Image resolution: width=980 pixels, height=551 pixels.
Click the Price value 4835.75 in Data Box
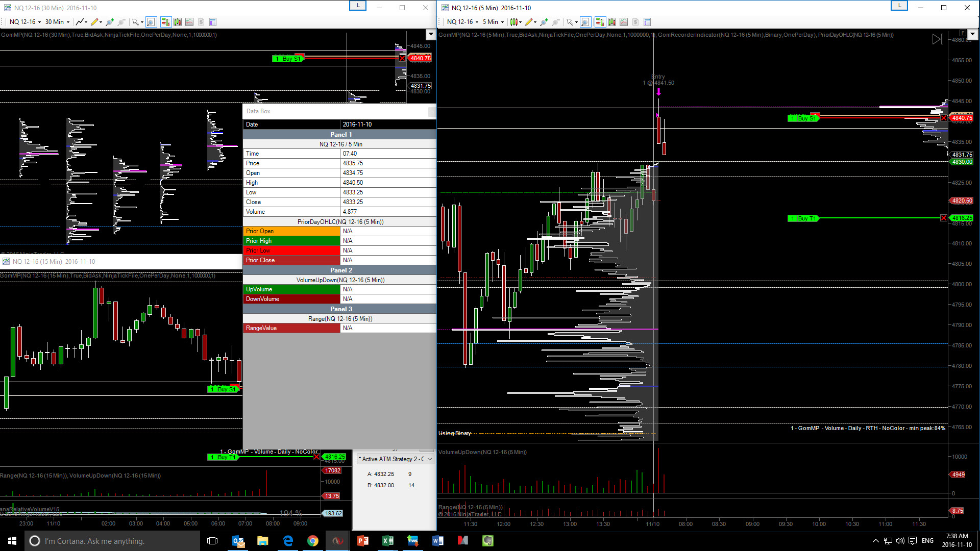[353, 163]
